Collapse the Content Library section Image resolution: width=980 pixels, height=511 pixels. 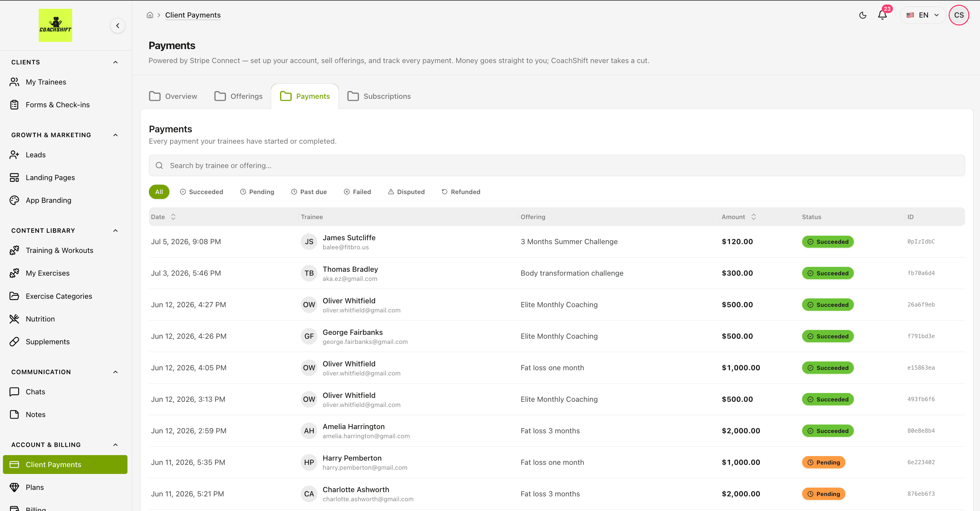click(x=116, y=231)
